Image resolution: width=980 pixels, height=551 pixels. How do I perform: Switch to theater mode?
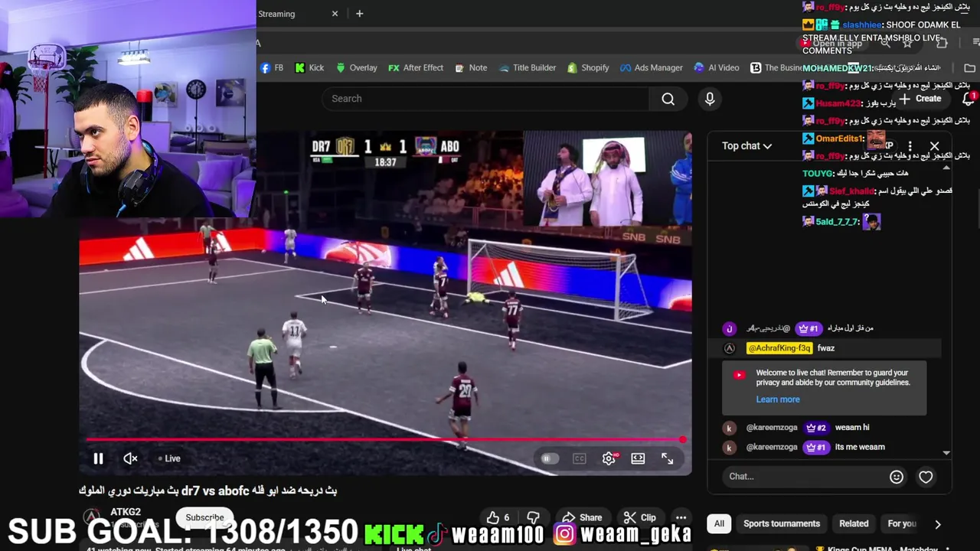click(638, 458)
